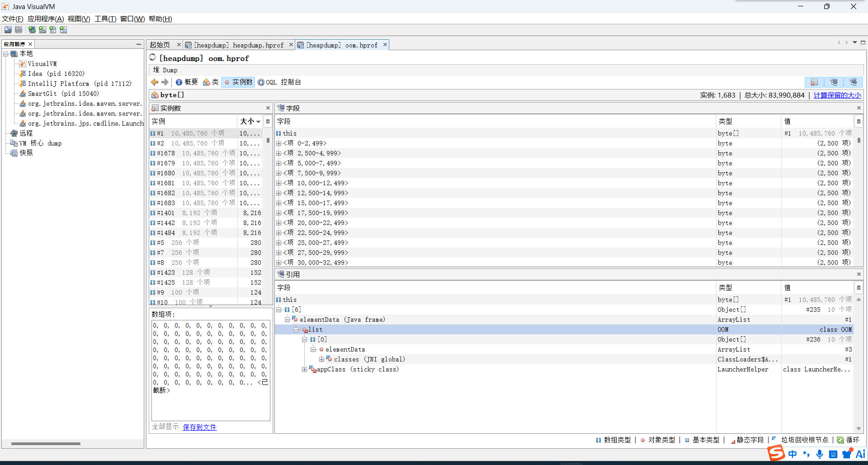Collapse the highlighted list reference node
Viewport: 868px width, 465px height.
296,329
